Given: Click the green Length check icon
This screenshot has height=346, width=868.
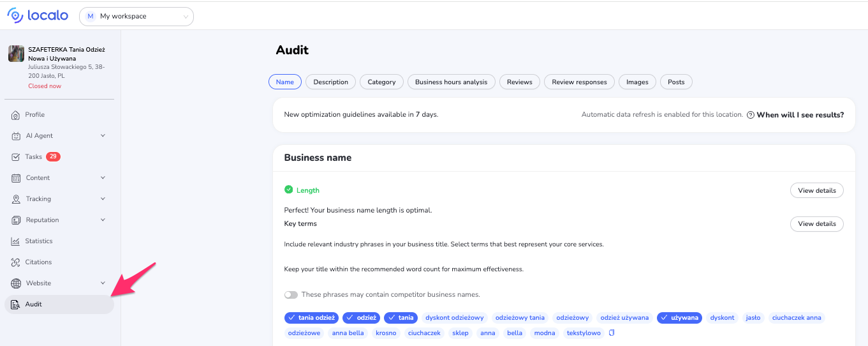Looking at the screenshot, I should click(288, 190).
